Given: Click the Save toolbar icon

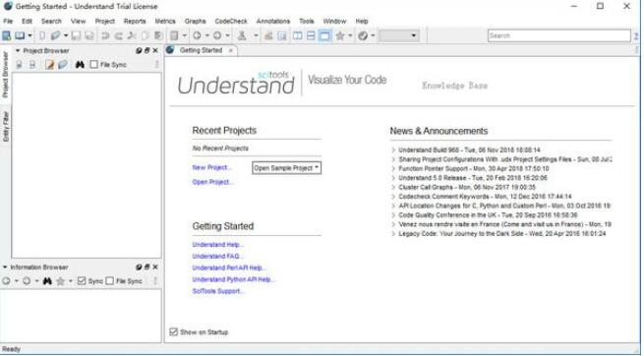Looking at the screenshot, I should (76, 35).
